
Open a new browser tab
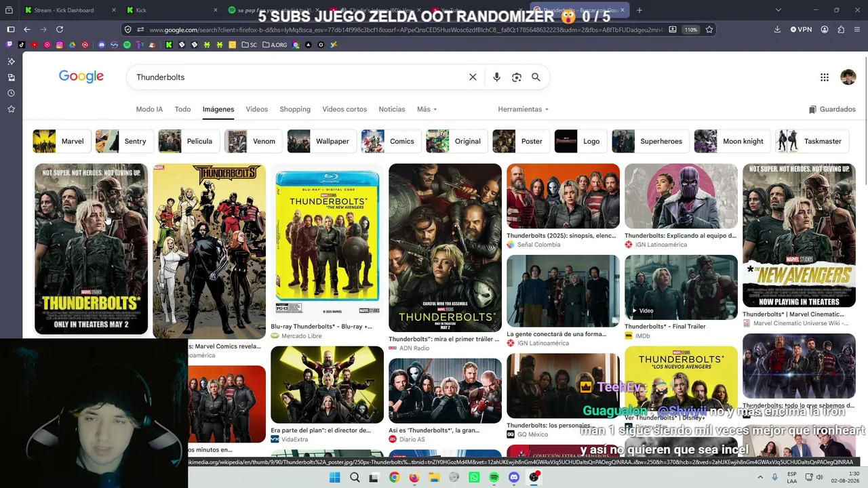pos(639,10)
